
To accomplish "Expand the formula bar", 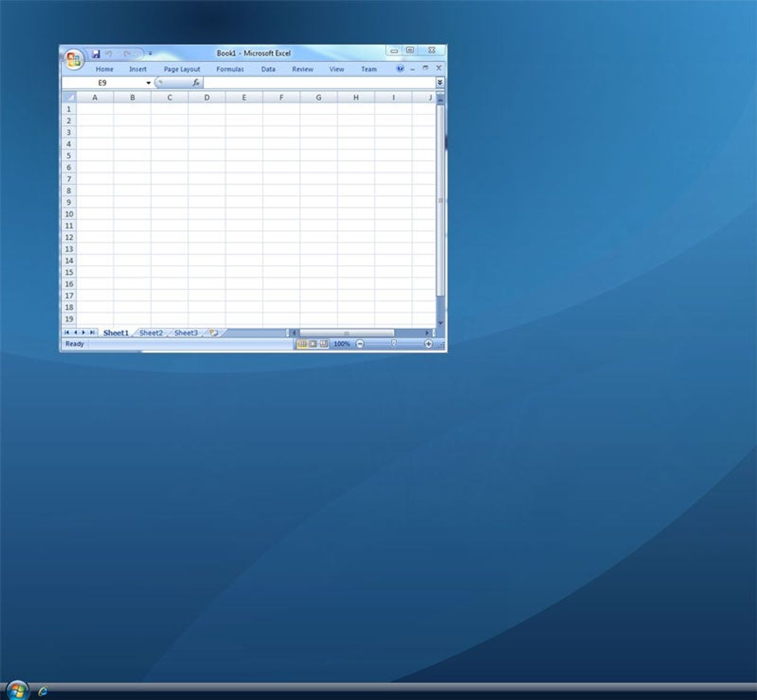I will [x=440, y=83].
